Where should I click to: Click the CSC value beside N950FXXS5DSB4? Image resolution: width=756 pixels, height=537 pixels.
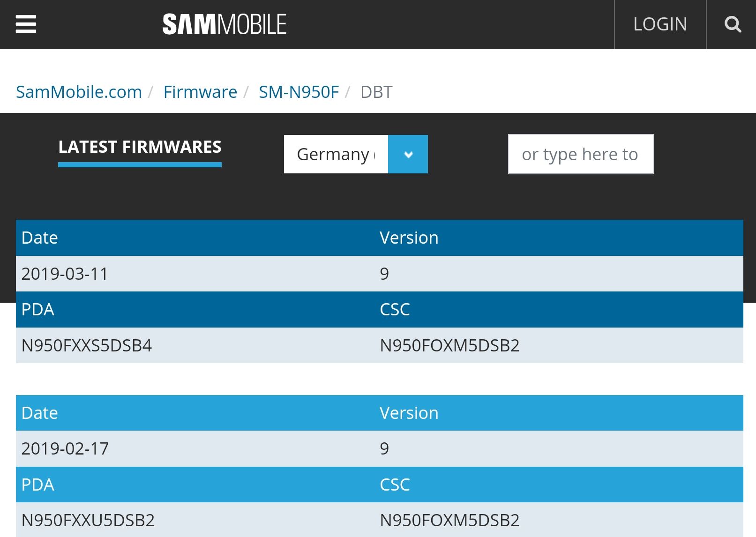449,345
